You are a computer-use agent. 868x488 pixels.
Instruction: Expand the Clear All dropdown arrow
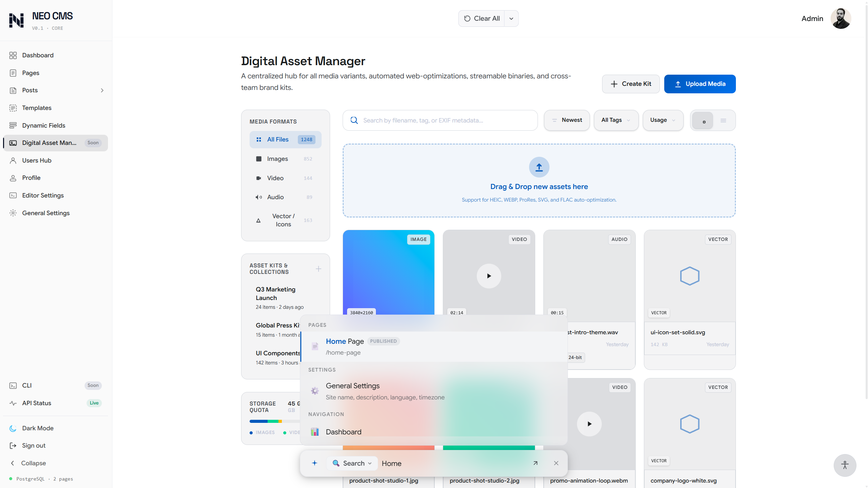pyautogui.click(x=511, y=19)
